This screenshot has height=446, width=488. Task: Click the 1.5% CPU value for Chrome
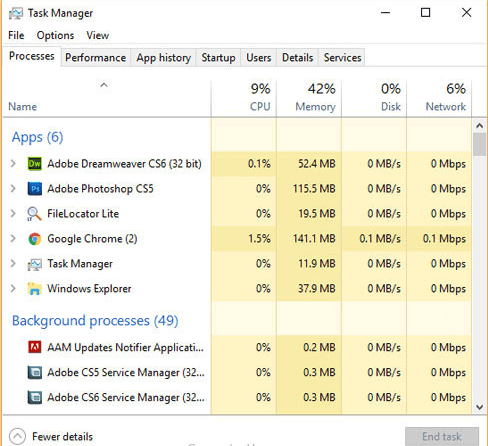pos(259,239)
